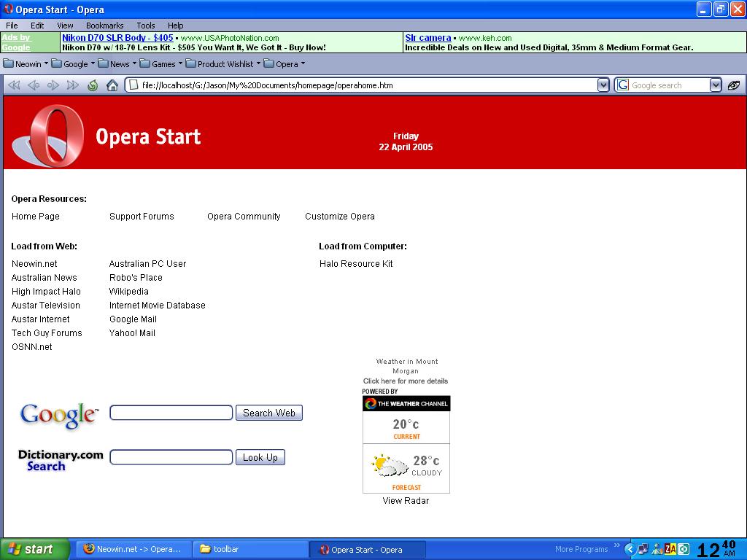Focus the Dictionary.com search text field
Viewport: 747px width, 560px height.
[x=171, y=457]
